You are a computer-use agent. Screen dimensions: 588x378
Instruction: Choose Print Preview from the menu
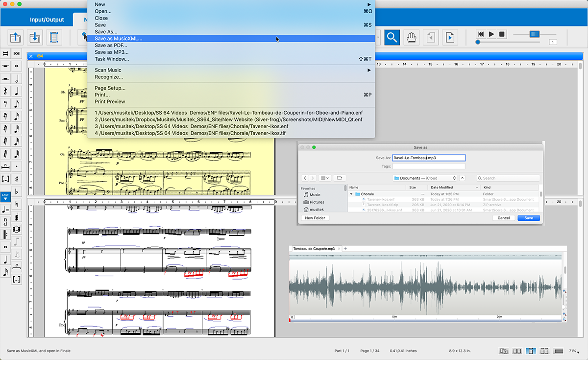tap(231, 102)
